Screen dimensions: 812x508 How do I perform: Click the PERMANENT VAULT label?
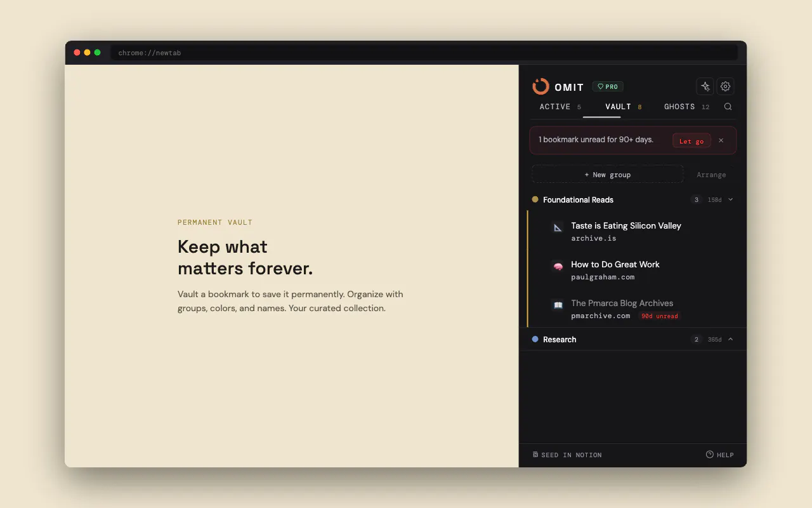point(215,222)
